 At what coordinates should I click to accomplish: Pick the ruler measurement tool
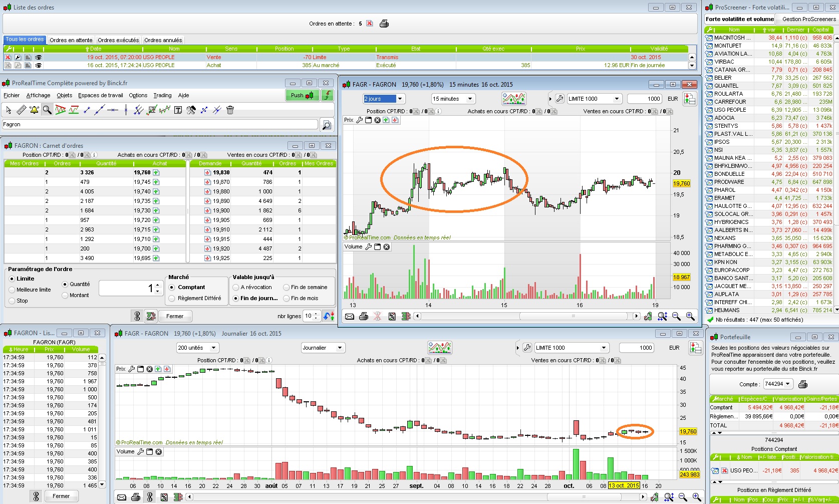(21, 110)
